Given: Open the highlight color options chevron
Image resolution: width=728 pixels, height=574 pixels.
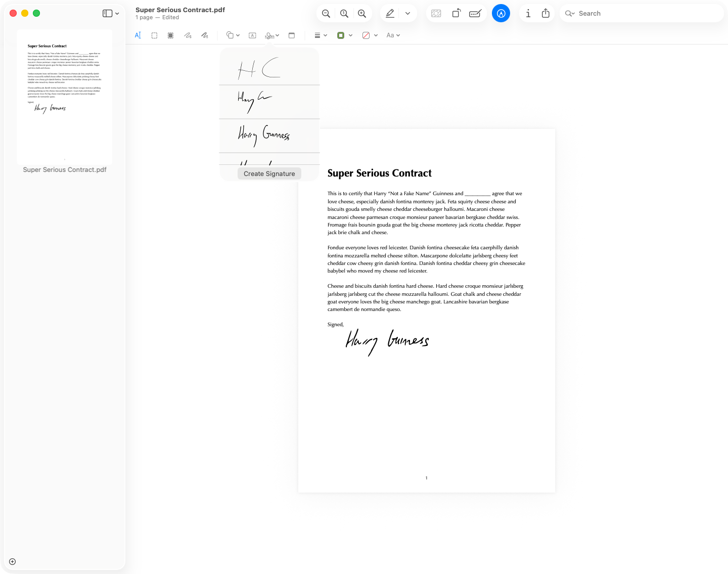Looking at the screenshot, I should [407, 14].
